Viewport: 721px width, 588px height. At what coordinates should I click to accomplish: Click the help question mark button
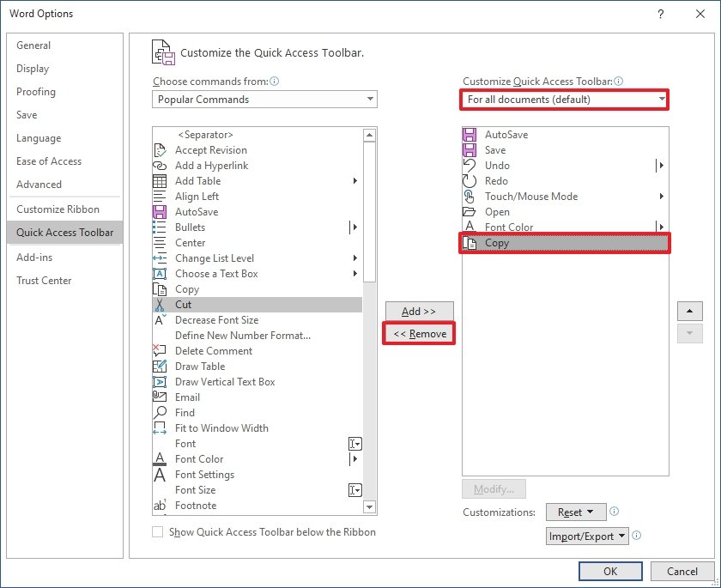(x=661, y=15)
